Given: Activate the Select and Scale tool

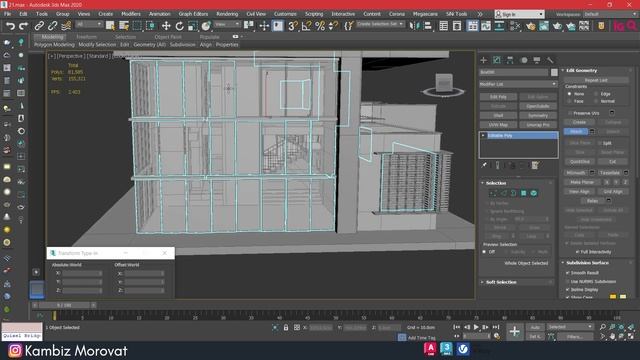Looking at the screenshot, I should [192, 26].
